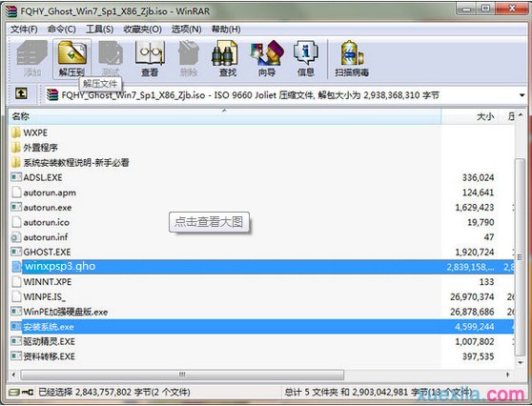
Task: Sort by the 大小 column header
Action: (x=470, y=116)
